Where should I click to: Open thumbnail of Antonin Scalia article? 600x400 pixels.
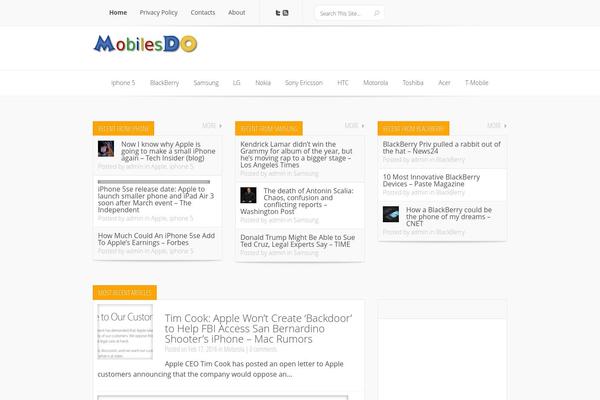(x=248, y=195)
